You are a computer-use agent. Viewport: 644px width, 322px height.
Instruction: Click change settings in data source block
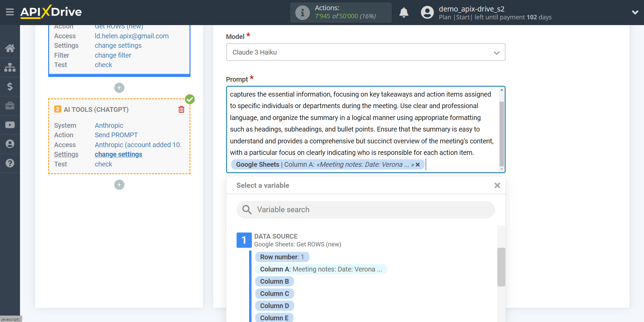[118, 45]
